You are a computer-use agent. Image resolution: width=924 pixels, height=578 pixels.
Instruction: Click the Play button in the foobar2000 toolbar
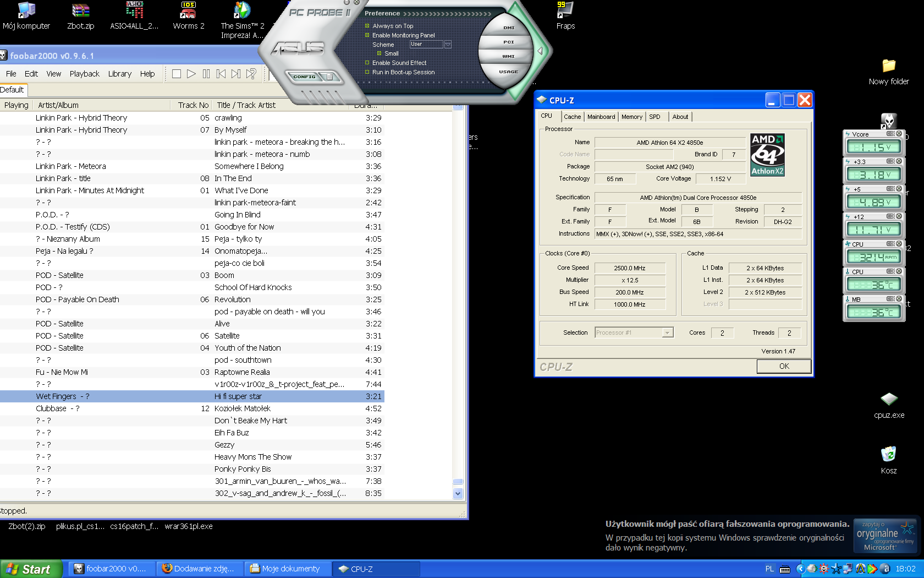click(191, 74)
